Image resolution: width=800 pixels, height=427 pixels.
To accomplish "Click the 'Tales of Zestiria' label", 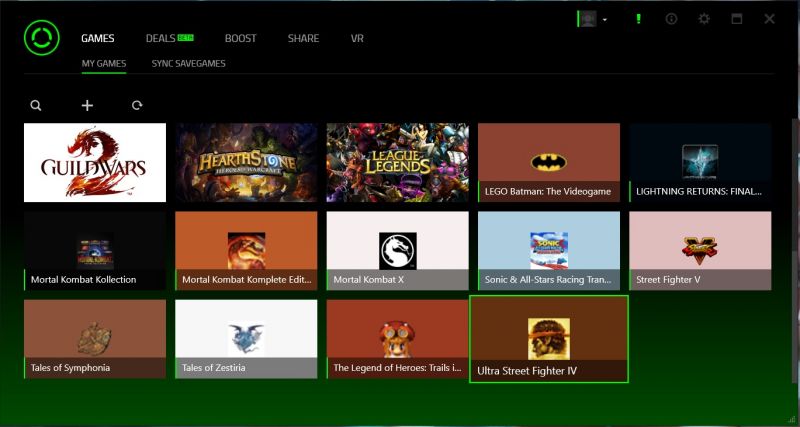I will (x=214, y=368).
